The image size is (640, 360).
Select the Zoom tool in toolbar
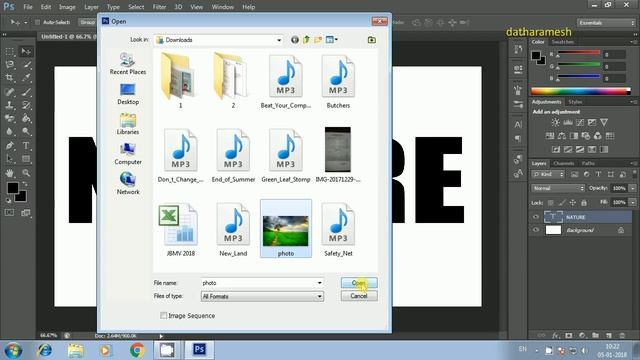click(x=26, y=173)
